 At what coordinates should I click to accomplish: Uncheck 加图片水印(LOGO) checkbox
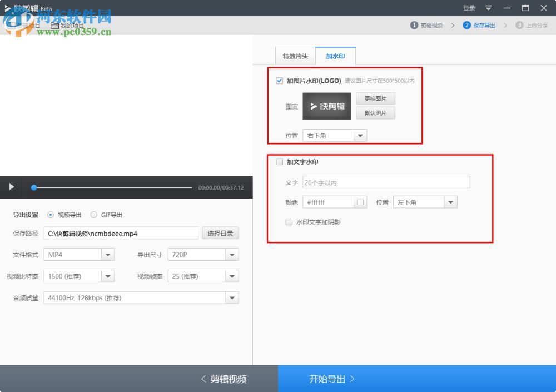click(x=280, y=81)
